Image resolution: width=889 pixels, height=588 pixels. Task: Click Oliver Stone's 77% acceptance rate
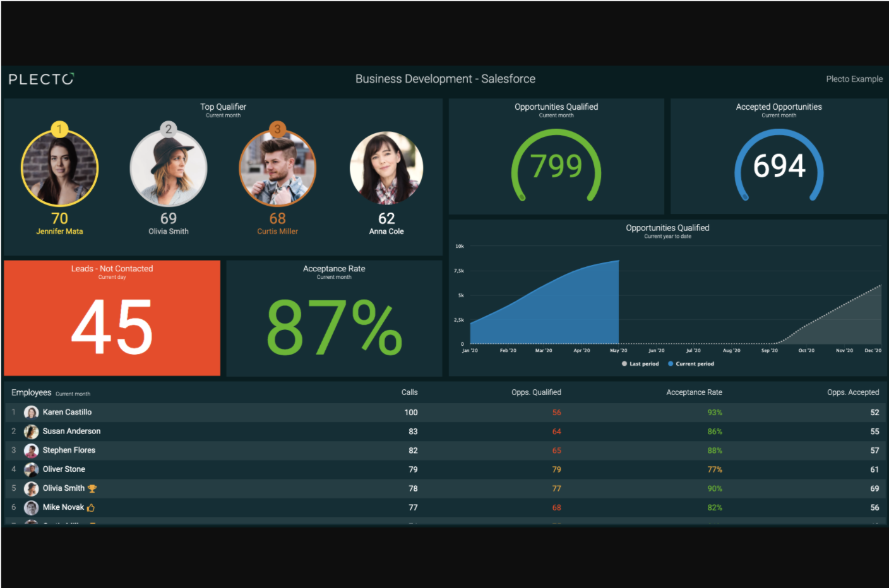[x=715, y=469]
